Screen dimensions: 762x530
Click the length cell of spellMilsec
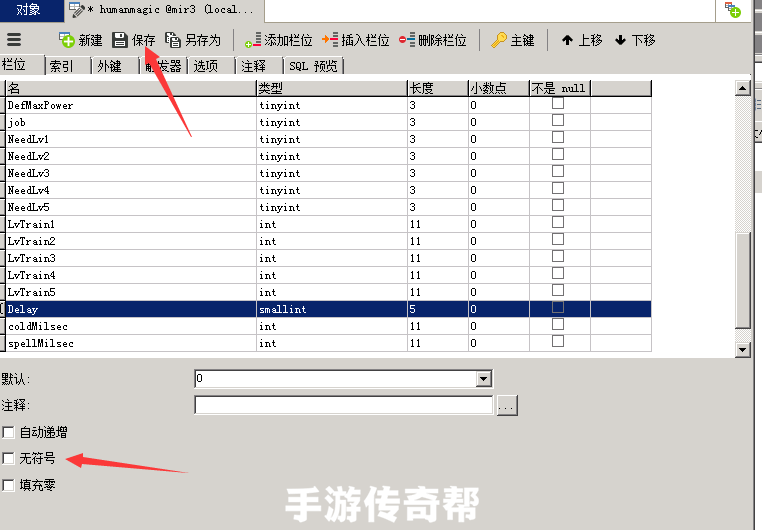click(438, 343)
